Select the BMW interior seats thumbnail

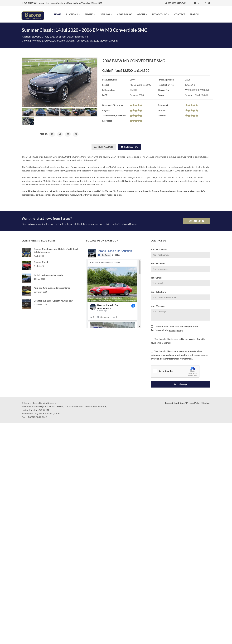pos(28,120)
